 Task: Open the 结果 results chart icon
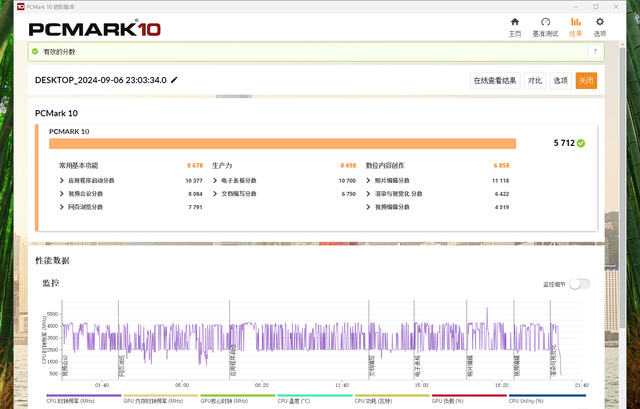click(x=576, y=22)
